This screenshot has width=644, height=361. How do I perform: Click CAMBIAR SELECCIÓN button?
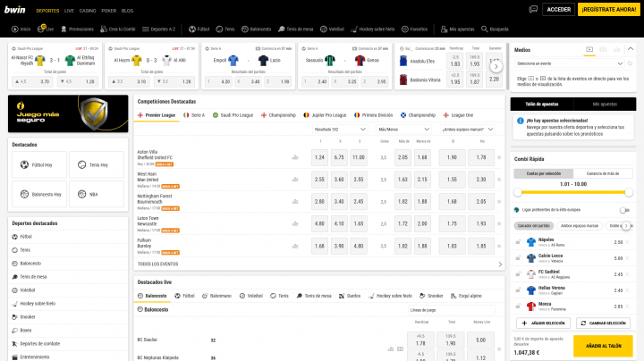(x=604, y=323)
